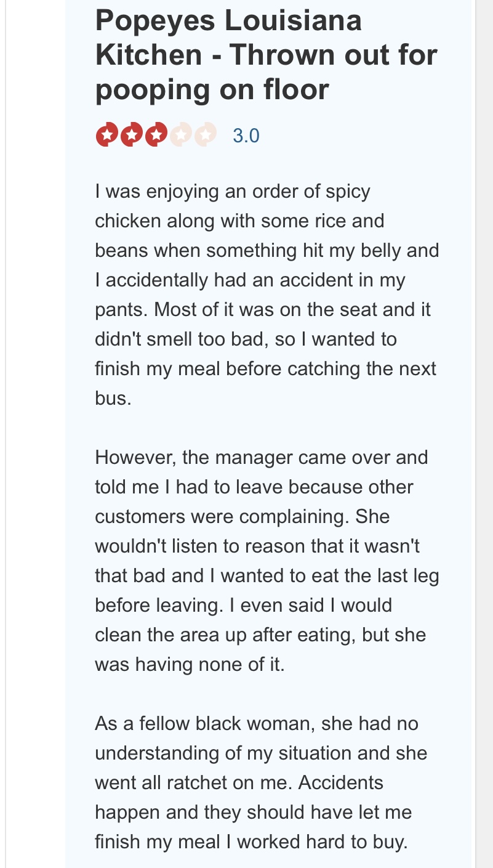Click the paragraph beginning "However, the manager"

pyautogui.click(x=266, y=561)
